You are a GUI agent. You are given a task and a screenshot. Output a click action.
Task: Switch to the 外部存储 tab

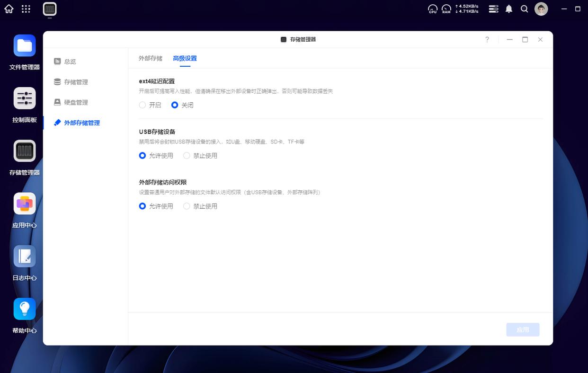click(x=150, y=59)
